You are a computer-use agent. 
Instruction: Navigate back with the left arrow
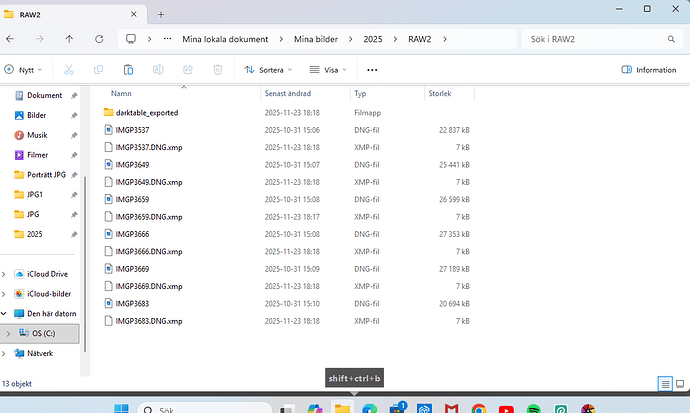click(x=10, y=39)
